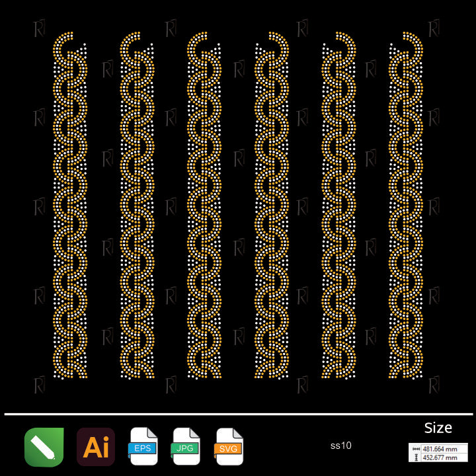Click the horizontal width arrow icon
The image size is (476, 476).
[x=415, y=448]
